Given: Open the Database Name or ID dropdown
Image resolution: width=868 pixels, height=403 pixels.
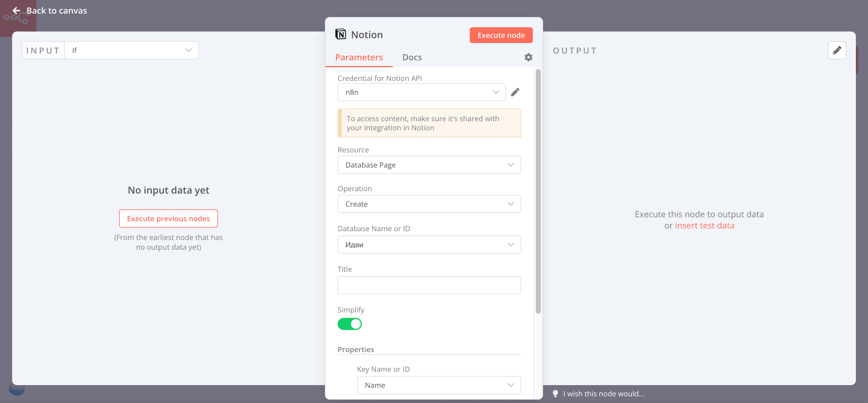Looking at the screenshot, I should [429, 245].
